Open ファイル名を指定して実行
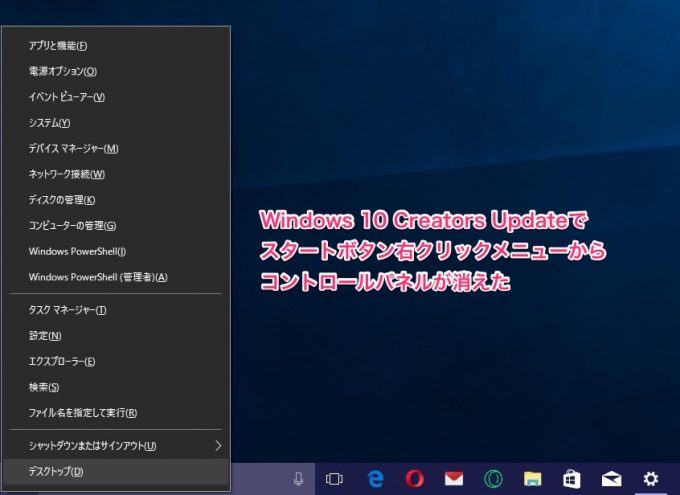Screen dimensions: 680x495 pos(116,413)
